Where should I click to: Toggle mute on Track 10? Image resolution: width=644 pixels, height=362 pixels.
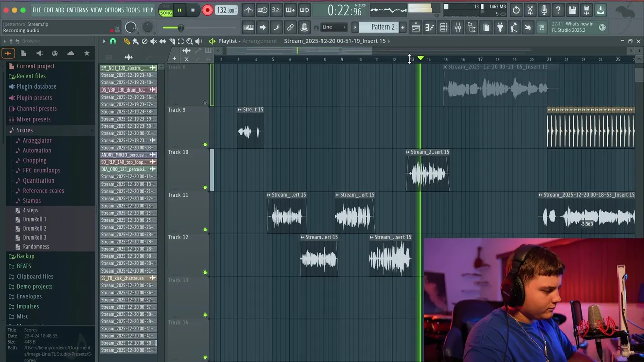pos(205,187)
